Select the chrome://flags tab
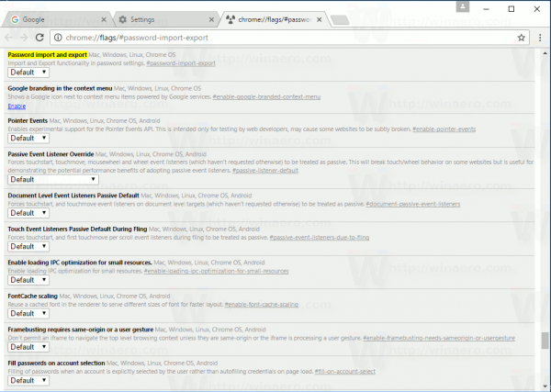 [273, 19]
